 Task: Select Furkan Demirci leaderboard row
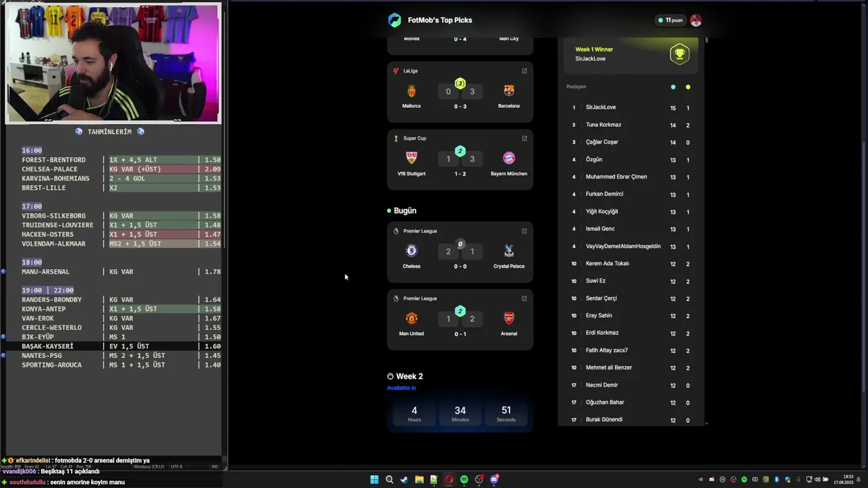coord(631,194)
